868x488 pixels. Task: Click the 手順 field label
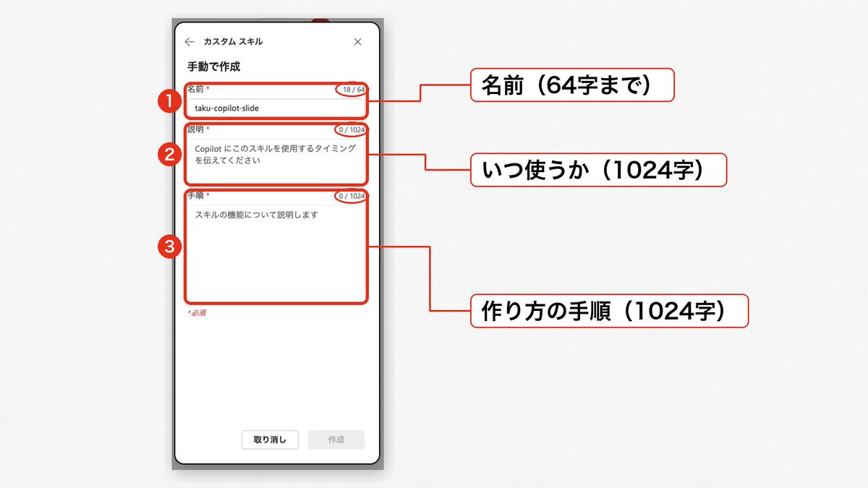pyautogui.click(x=196, y=195)
